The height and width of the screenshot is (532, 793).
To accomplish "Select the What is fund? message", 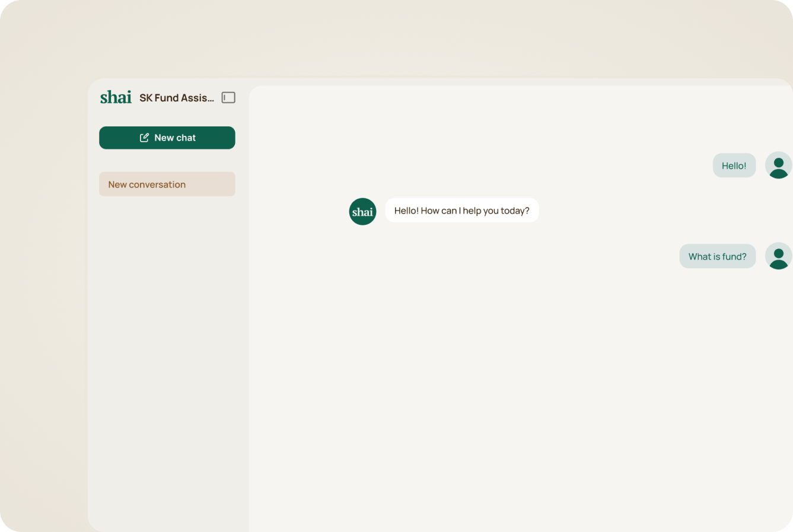I will tap(718, 256).
